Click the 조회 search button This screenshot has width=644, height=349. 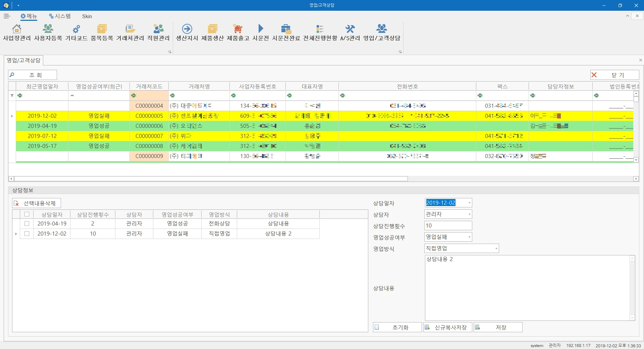click(x=33, y=75)
